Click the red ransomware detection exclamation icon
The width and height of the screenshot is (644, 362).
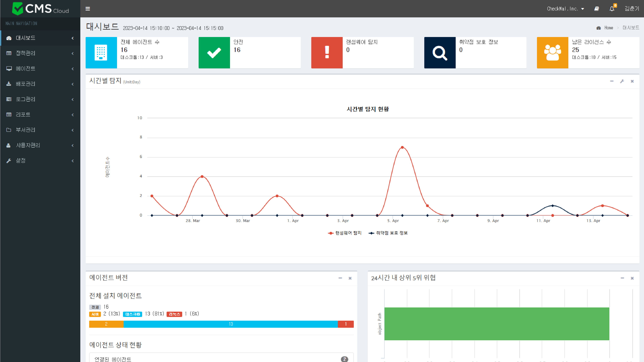coord(327,52)
